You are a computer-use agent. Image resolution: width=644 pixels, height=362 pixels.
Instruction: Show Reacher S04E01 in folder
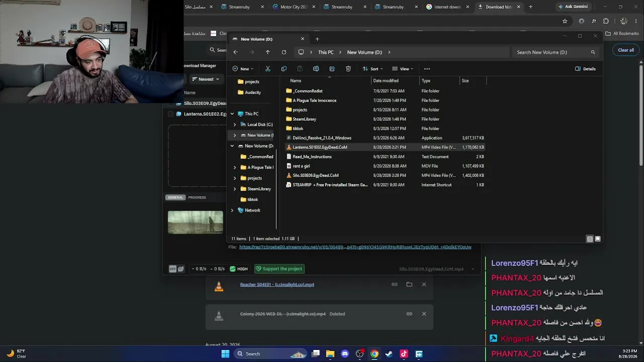point(409,285)
